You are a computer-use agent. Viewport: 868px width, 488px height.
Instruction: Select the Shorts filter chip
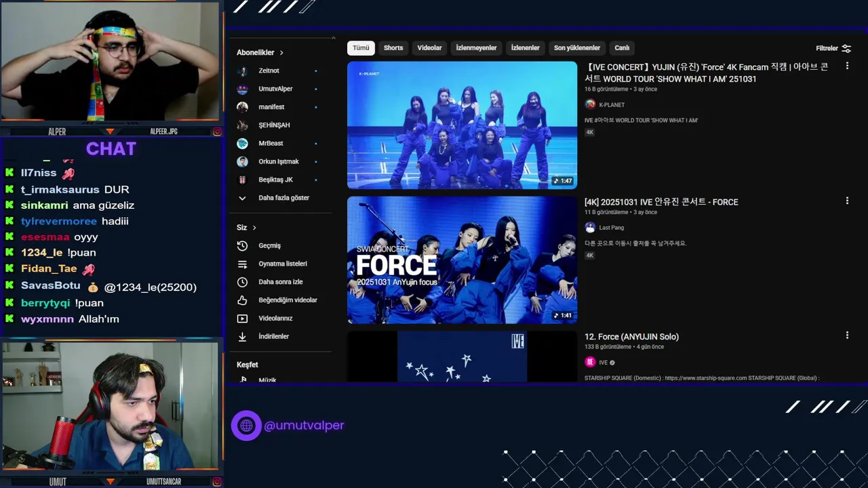click(393, 48)
